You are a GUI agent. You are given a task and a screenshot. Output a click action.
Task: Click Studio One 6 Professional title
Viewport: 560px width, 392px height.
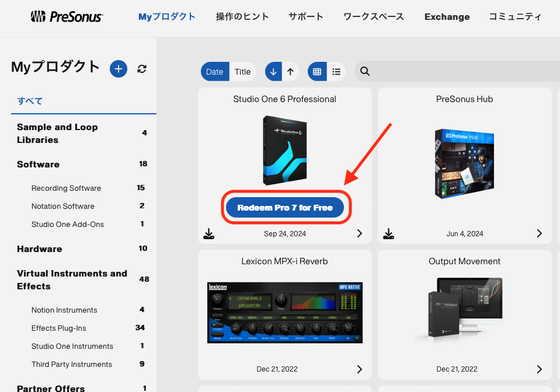click(284, 99)
